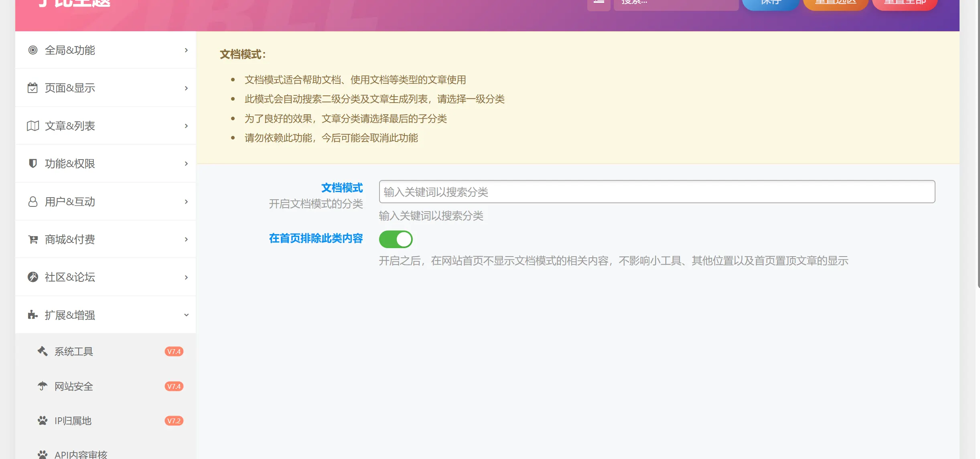
Task: Expand the 文章&列表 chevron
Action: click(x=186, y=126)
